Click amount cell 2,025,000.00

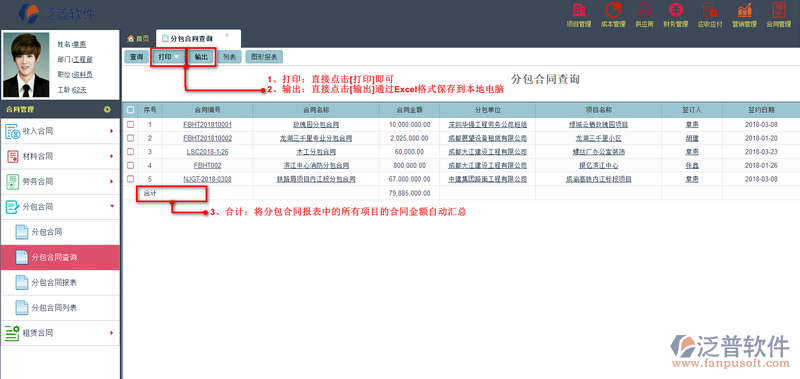pos(410,138)
